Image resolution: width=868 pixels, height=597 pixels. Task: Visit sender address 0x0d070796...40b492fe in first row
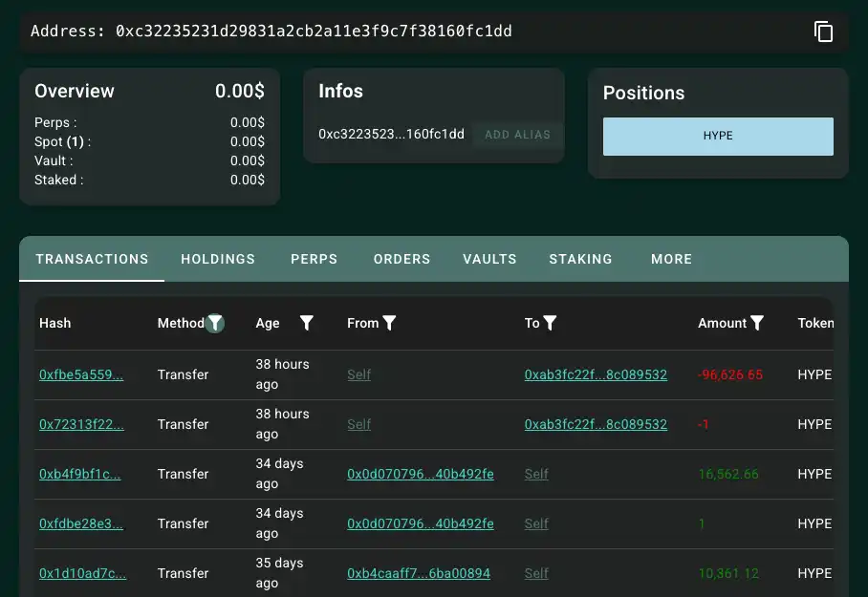click(421, 475)
